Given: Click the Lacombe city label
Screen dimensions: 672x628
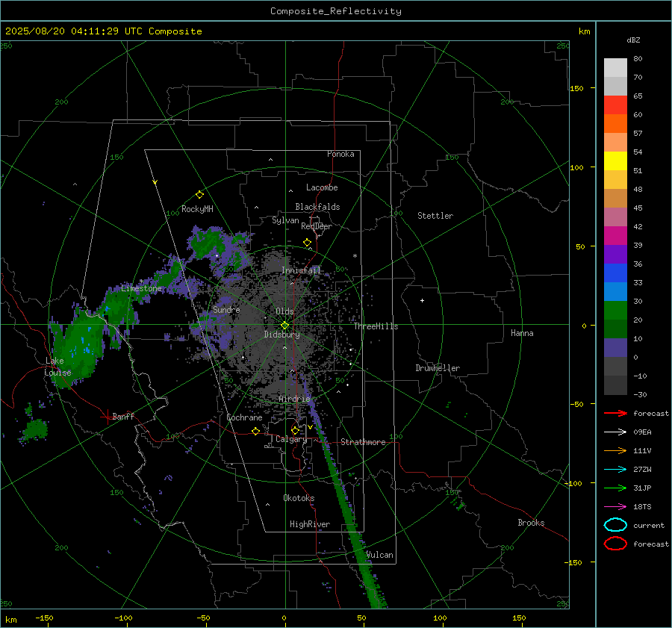Looking at the screenshot, I should point(322,187).
